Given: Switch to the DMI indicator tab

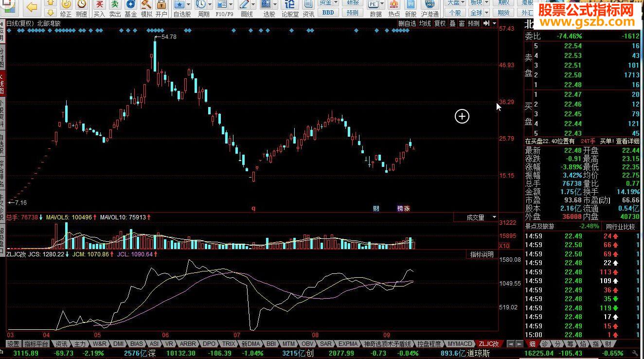Looking at the screenshot, I should click(x=119, y=344).
